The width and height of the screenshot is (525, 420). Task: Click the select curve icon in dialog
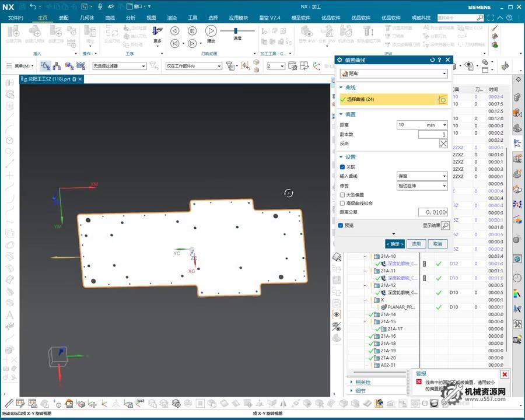tap(442, 100)
